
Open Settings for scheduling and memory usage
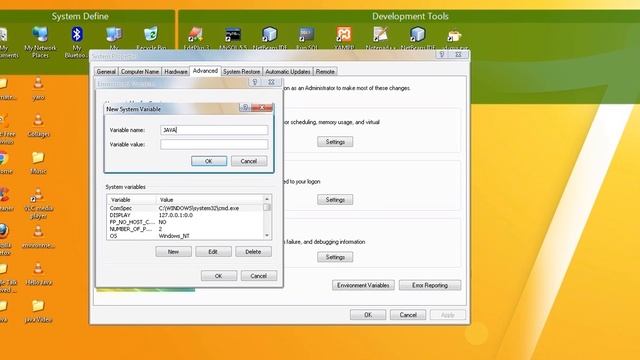(x=335, y=142)
